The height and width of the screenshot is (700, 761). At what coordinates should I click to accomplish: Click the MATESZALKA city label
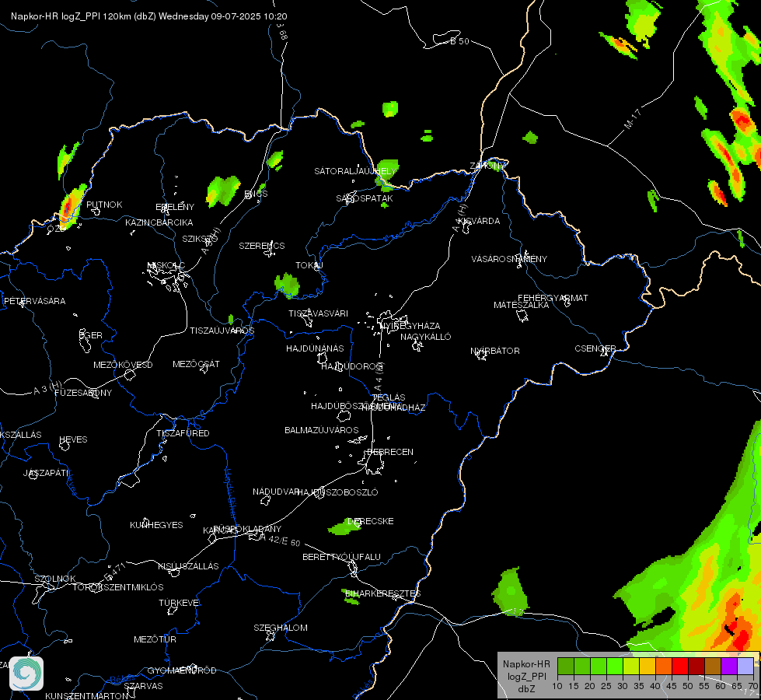(x=522, y=305)
